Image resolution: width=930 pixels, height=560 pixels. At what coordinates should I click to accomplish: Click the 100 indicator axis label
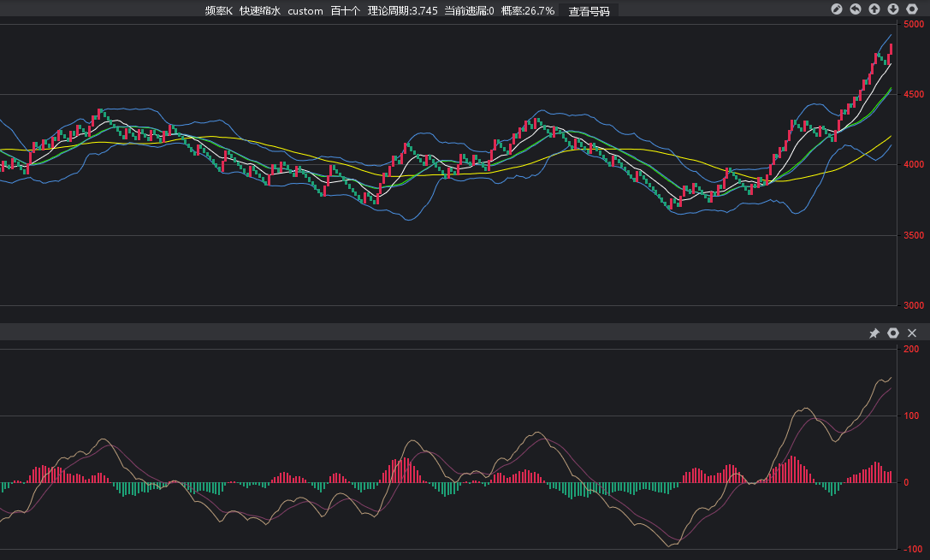tap(912, 416)
